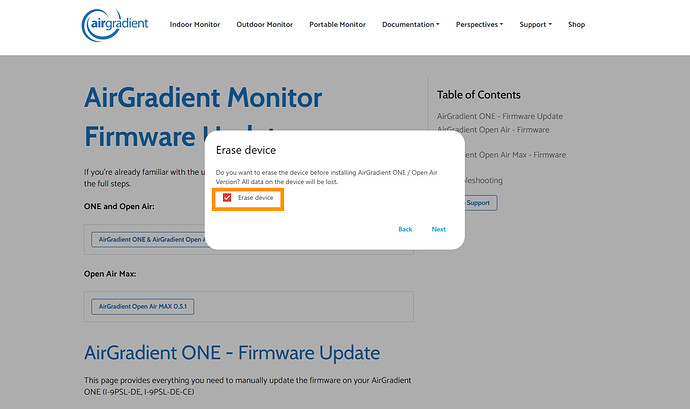
Task: Expand the Support dropdown in navbar
Action: point(536,25)
